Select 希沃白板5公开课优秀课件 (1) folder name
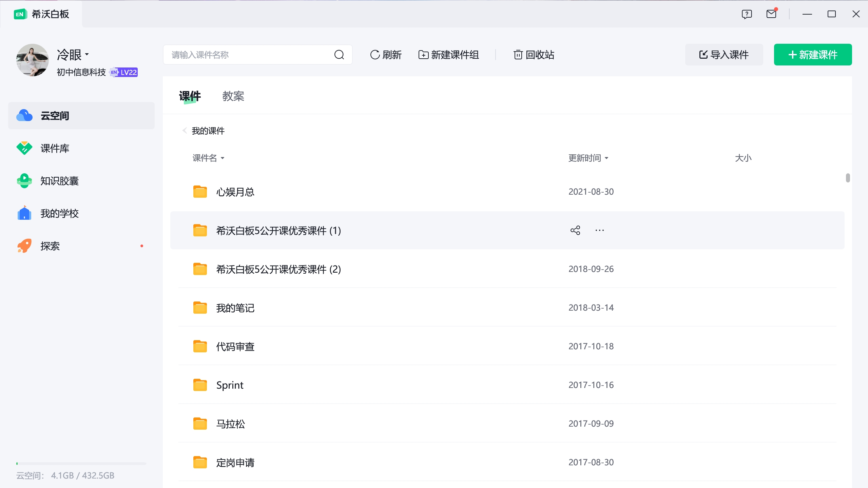Viewport: 868px width, 488px height. pyautogui.click(x=278, y=231)
